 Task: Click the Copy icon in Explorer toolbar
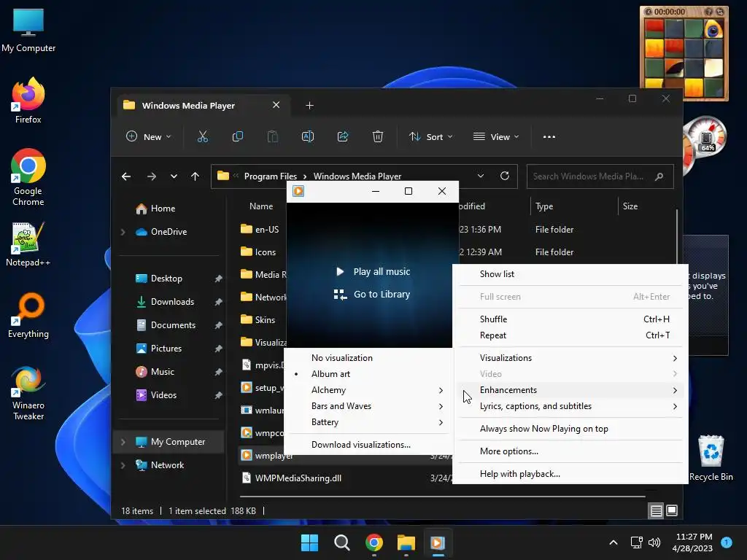[x=237, y=136]
